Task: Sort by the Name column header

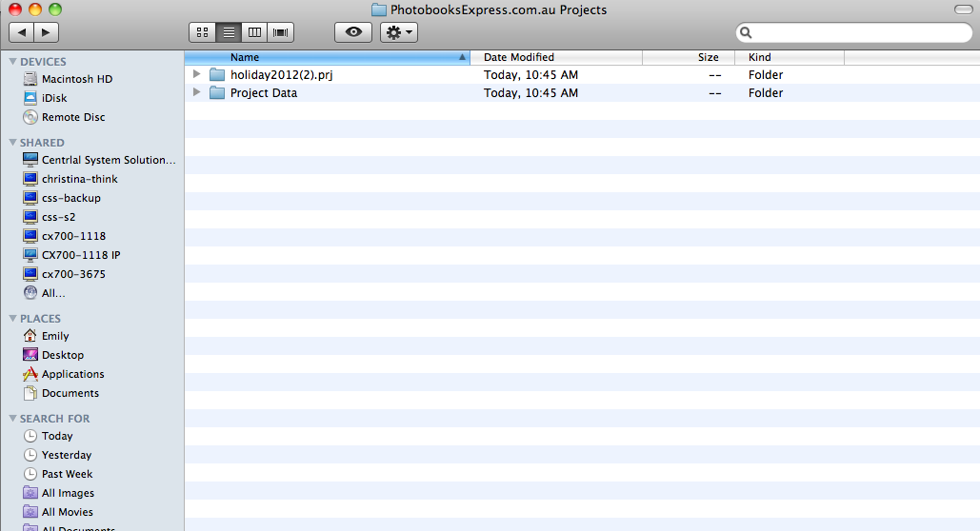Action: coord(327,57)
